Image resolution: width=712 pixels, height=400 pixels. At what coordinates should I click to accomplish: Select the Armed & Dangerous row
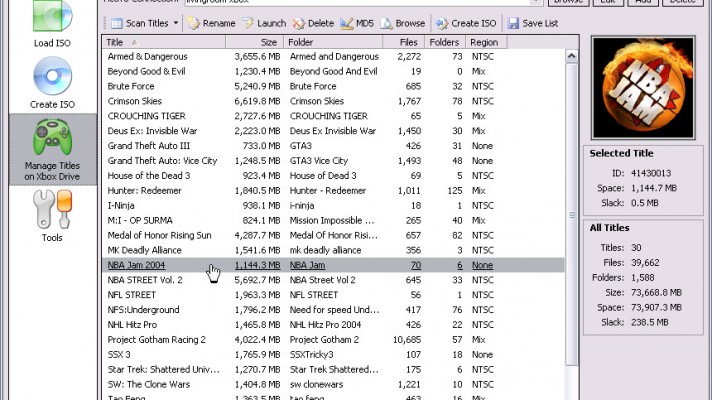(333, 56)
